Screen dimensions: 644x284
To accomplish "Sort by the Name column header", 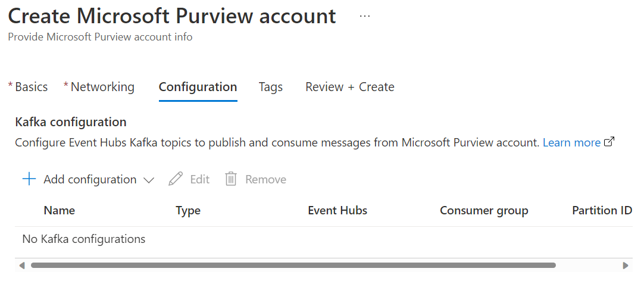I will point(60,210).
